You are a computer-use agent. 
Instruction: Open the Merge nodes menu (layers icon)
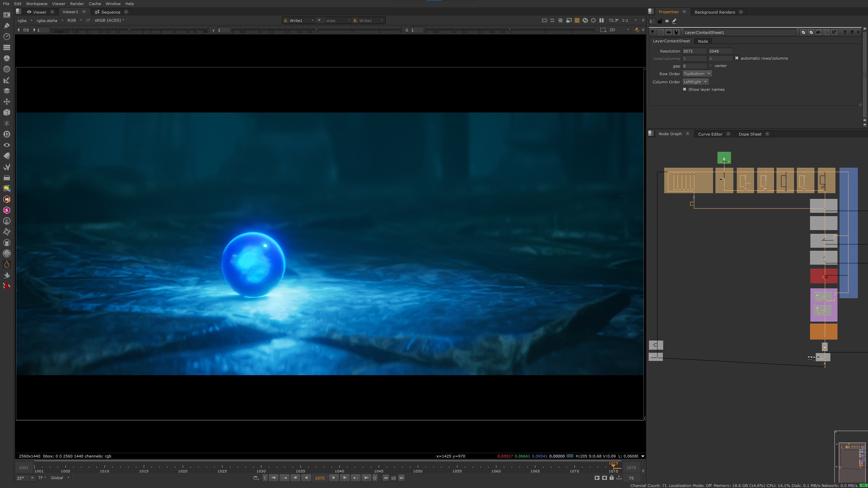pyautogui.click(x=6, y=91)
